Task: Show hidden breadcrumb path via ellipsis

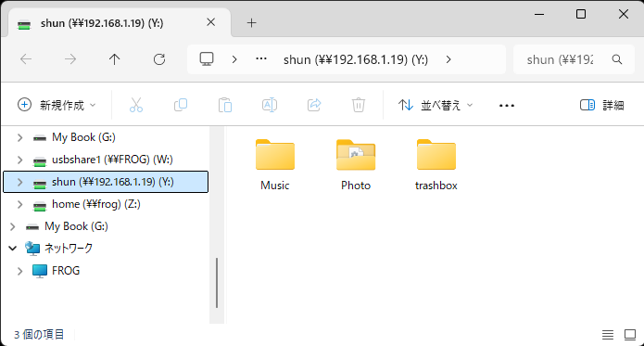Action: click(261, 59)
